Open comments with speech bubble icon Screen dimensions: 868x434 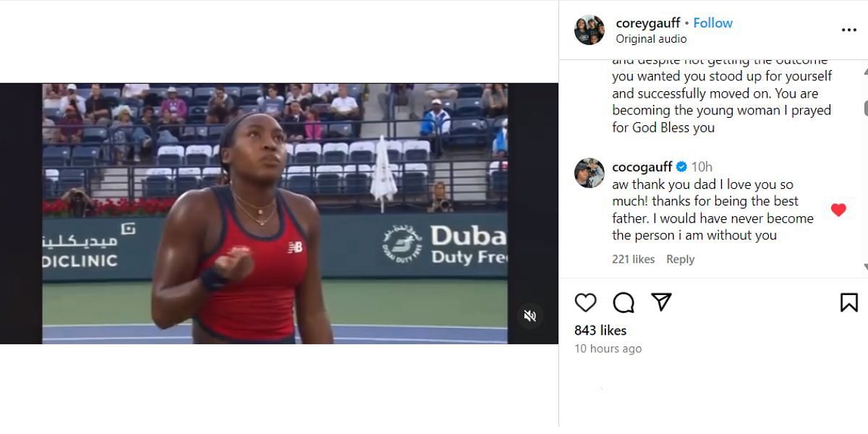click(x=624, y=302)
